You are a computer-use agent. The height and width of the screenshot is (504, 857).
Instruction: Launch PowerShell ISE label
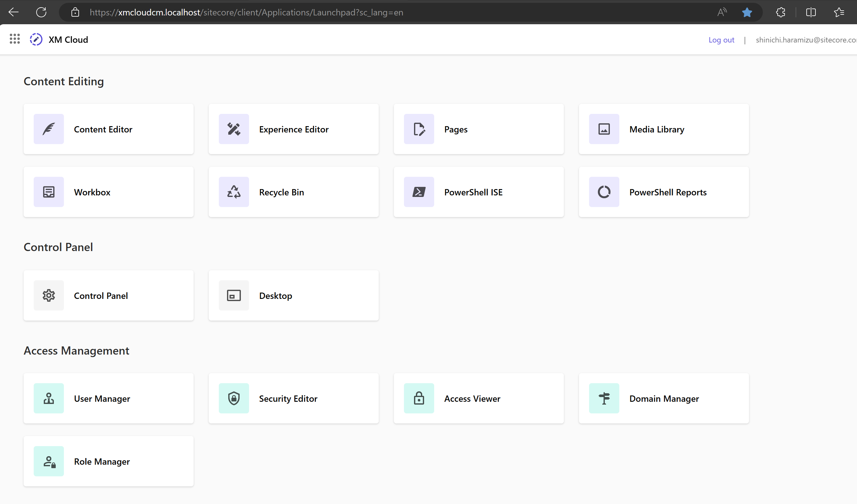[x=474, y=192]
